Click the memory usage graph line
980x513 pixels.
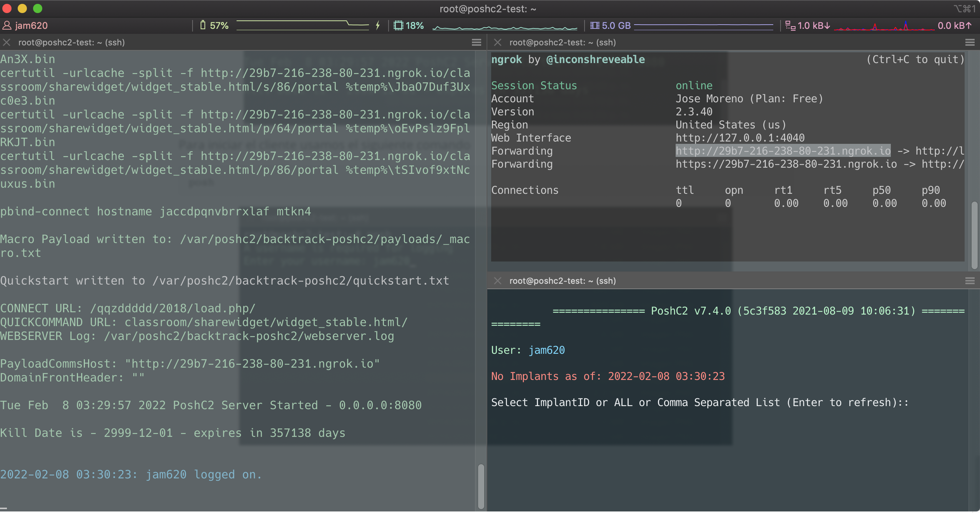tap(704, 26)
